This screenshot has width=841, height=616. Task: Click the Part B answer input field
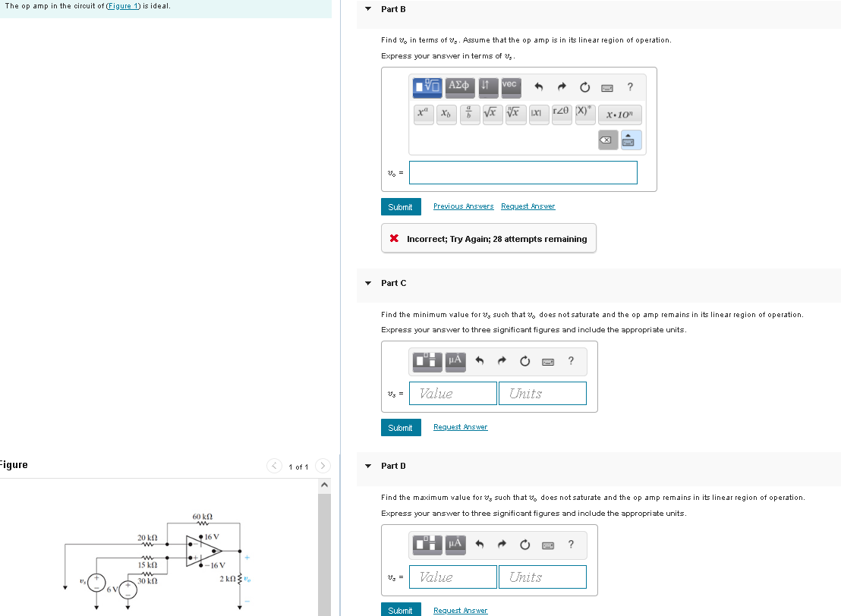click(x=523, y=173)
